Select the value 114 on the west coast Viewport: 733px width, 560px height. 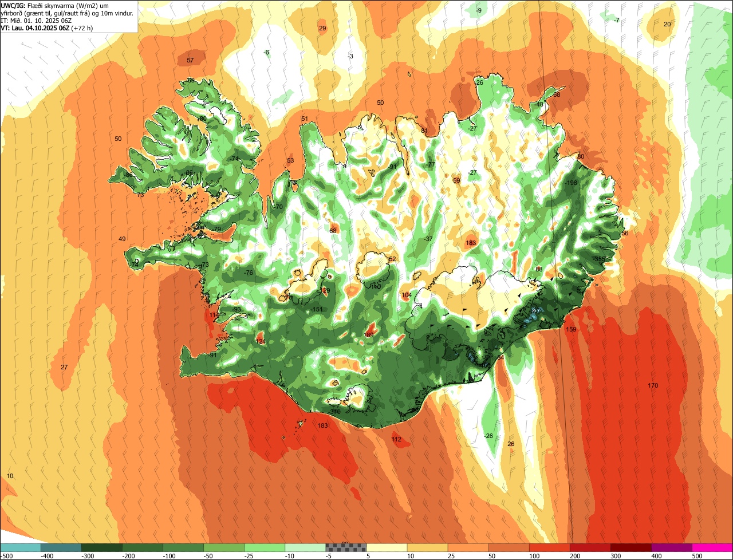215,315
